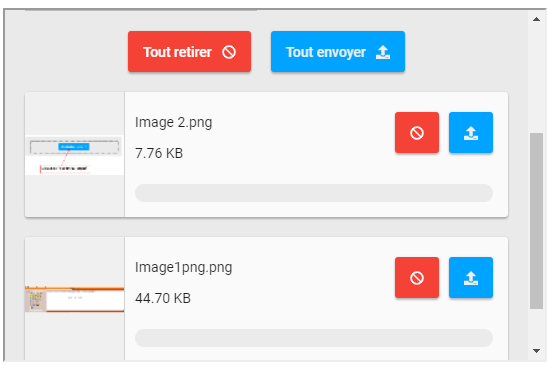This screenshot has width=548, height=371.
Task: Upload Image1png.png with blue upload icon
Action: [x=471, y=277]
